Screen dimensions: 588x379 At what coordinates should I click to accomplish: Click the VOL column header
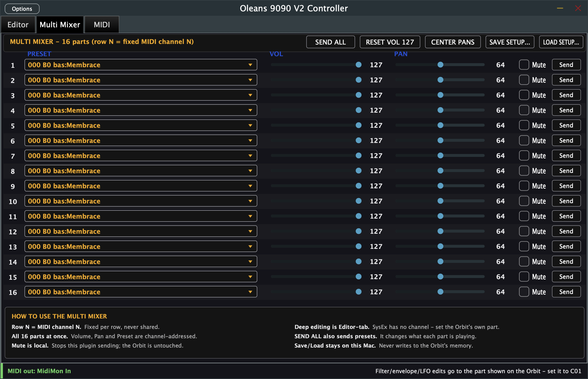[276, 54]
